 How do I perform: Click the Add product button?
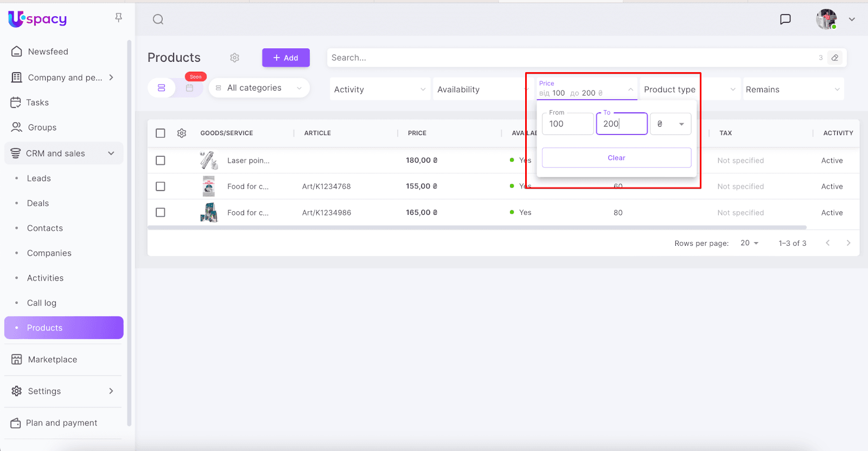(x=285, y=58)
